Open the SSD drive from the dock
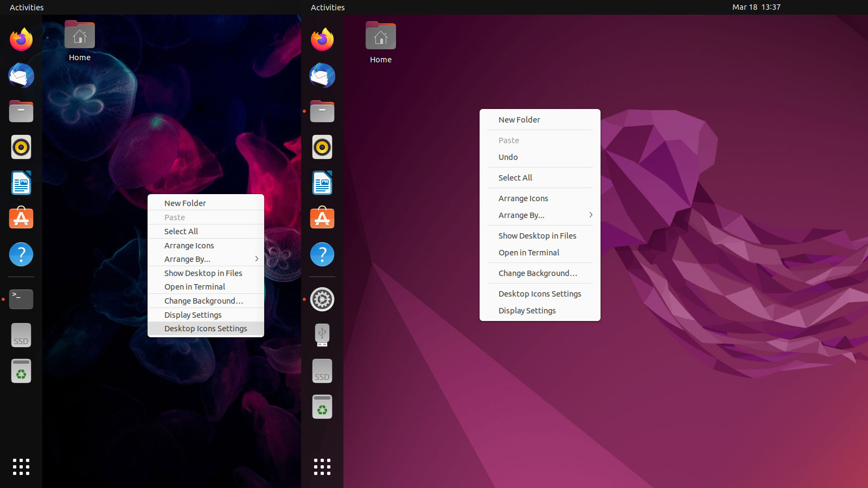This screenshot has height=488, width=868. click(x=21, y=335)
